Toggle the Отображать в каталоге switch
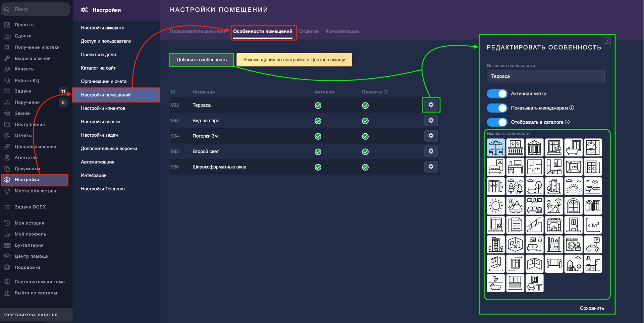Screen dimensions: 644x323 497,122
